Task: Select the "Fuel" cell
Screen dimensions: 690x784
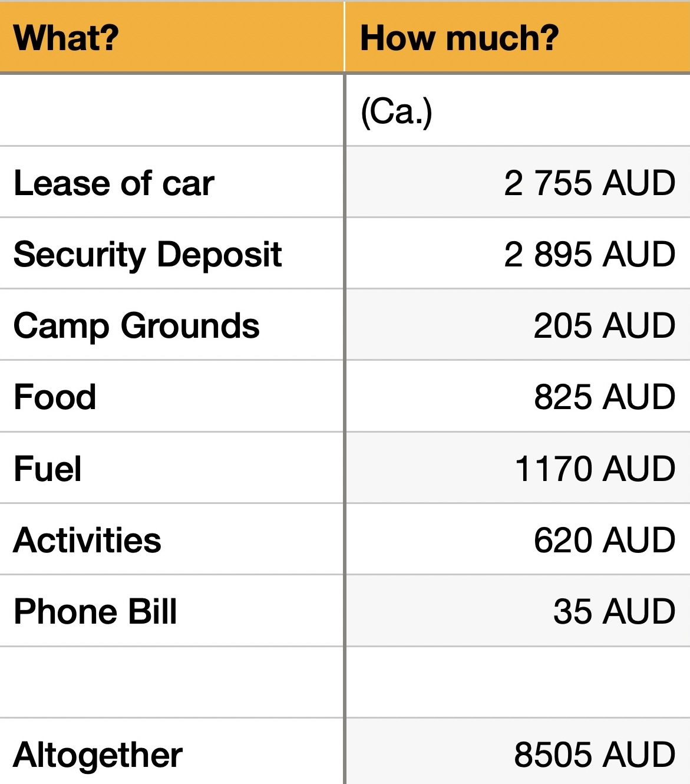Action: (x=47, y=469)
